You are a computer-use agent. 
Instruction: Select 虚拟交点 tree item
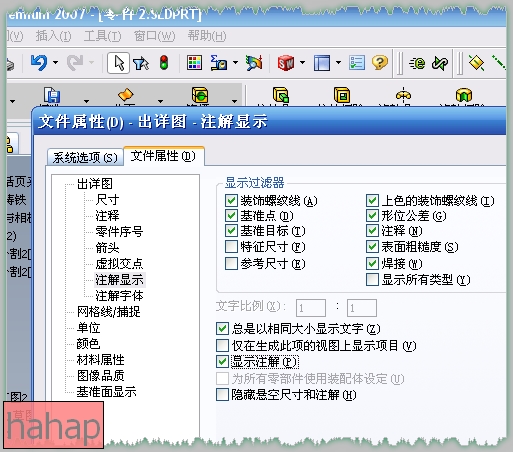click(119, 264)
